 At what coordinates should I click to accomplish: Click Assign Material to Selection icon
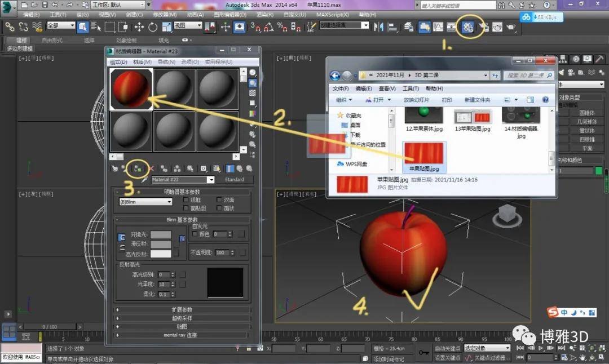pyautogui.click(x=138, y=168)
